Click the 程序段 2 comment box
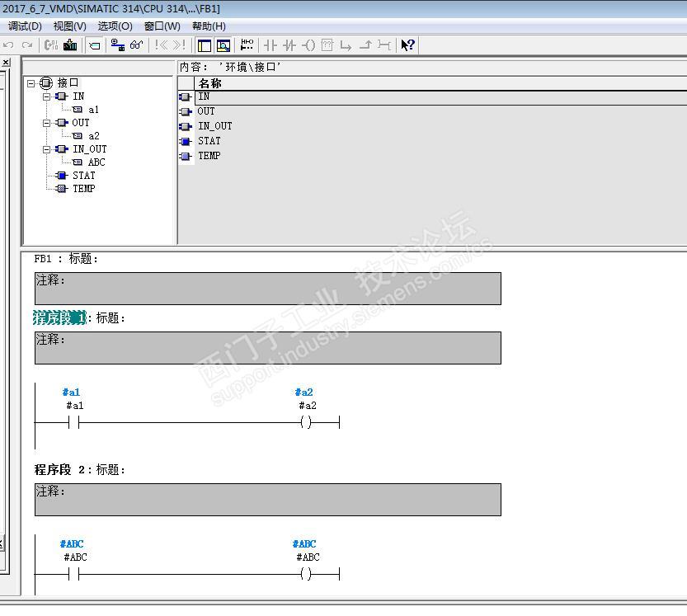This screenshot has width=687, height=616. [268, 500]
